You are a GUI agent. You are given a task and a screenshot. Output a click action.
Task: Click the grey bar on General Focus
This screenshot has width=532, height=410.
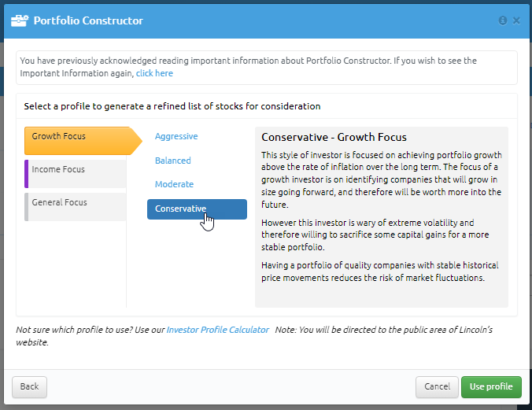[27, 207]
